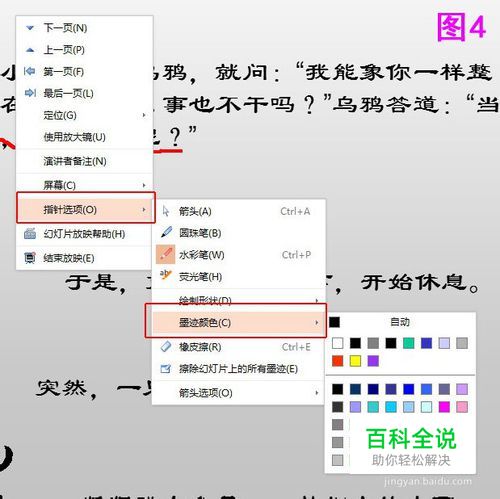Pick the white ink color swatch

(x=338, y=343)
